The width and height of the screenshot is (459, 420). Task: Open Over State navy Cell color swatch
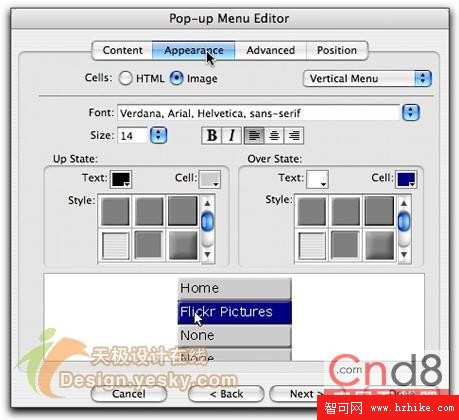pyautogui.click(x=406, y=179)
